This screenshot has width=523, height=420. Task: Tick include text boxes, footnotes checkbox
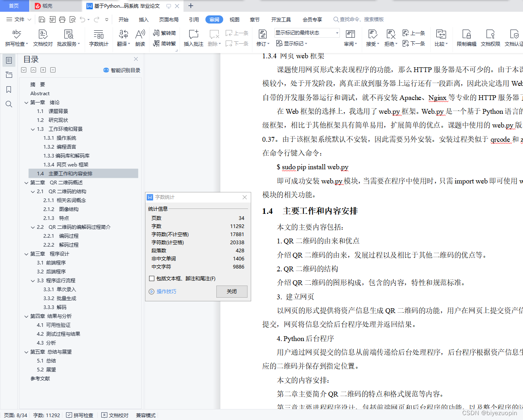pos(152,278)
